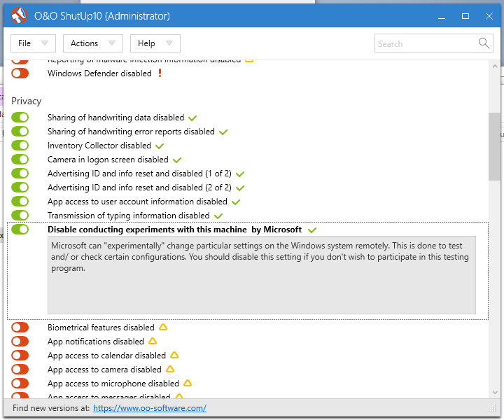Click the vertical scrollbar thumb

tap(495, 146)
